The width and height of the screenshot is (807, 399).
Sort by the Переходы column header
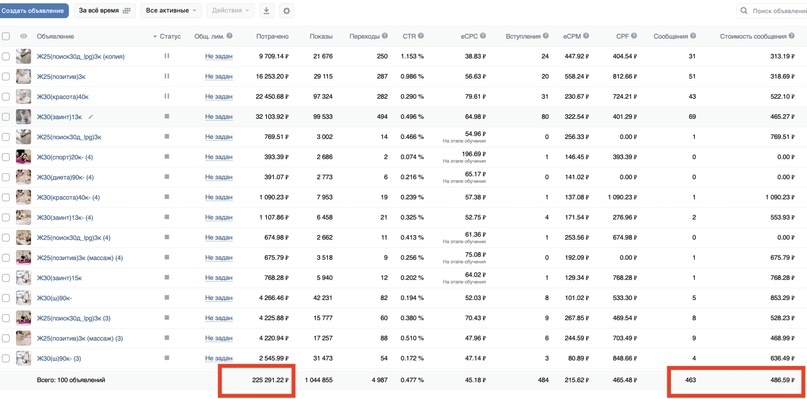pos(364,36)
